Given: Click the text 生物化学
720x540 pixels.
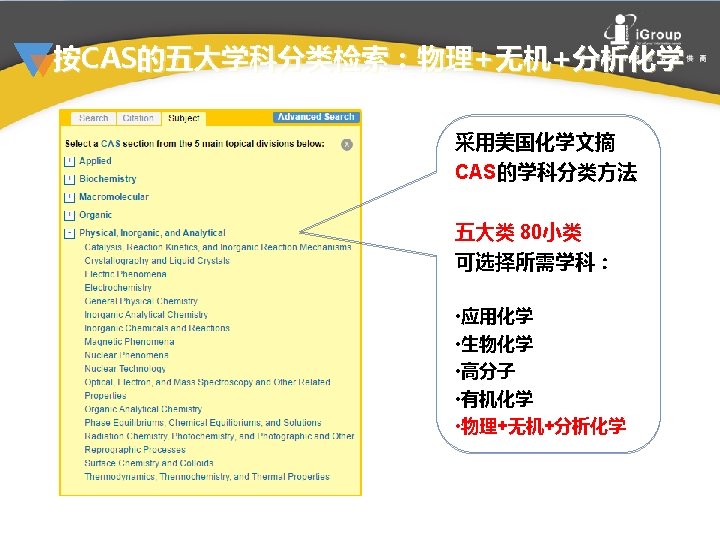Looking at the screenshot, I should coord(497,344).
